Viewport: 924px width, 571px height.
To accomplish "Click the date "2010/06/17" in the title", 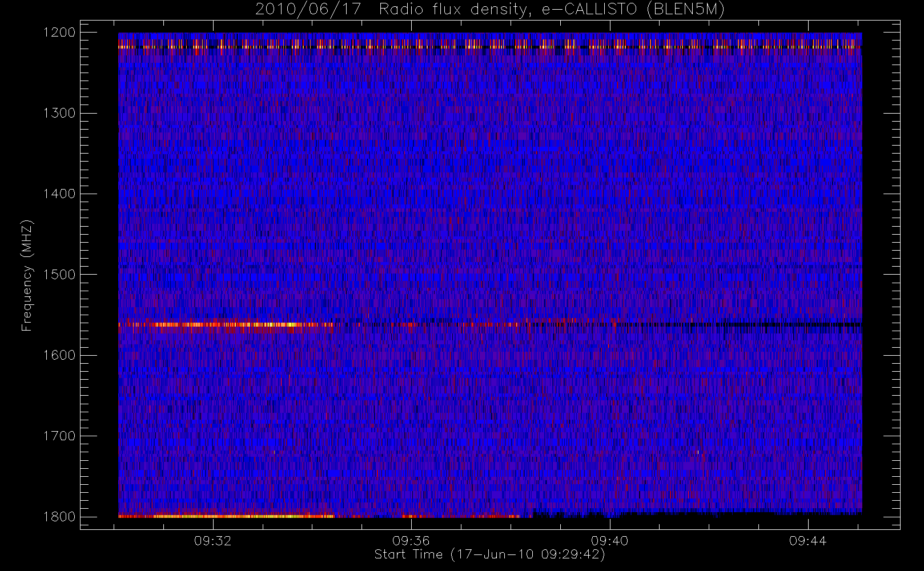I will (x=308, y=9).
